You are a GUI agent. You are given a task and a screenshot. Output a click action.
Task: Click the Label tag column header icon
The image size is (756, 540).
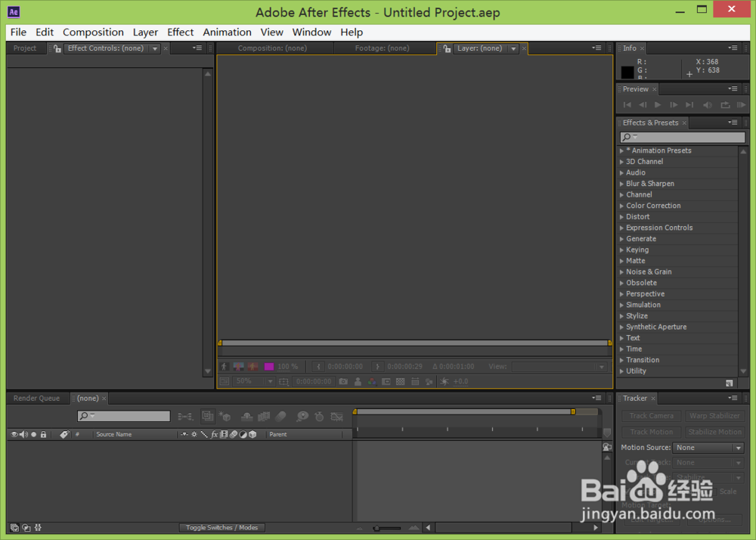(64, 434)
